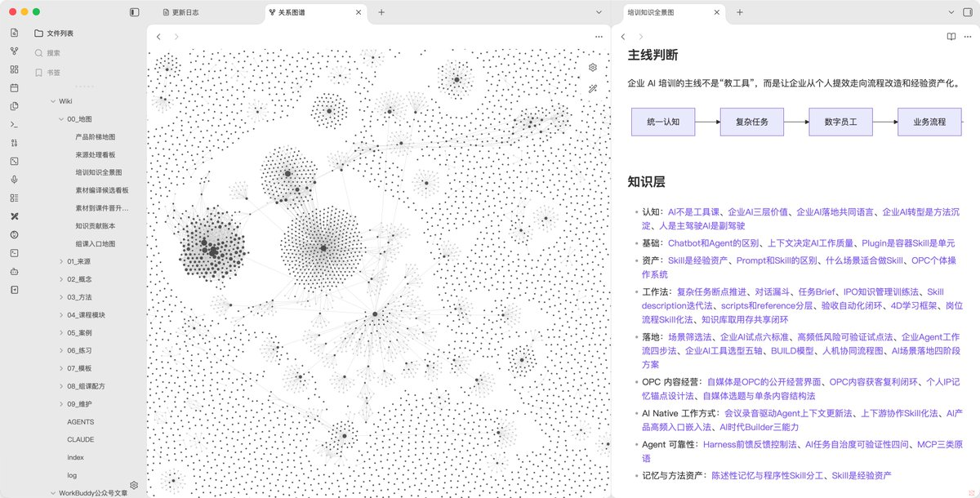Open vault settings gear at sidebar bottom

134,485
